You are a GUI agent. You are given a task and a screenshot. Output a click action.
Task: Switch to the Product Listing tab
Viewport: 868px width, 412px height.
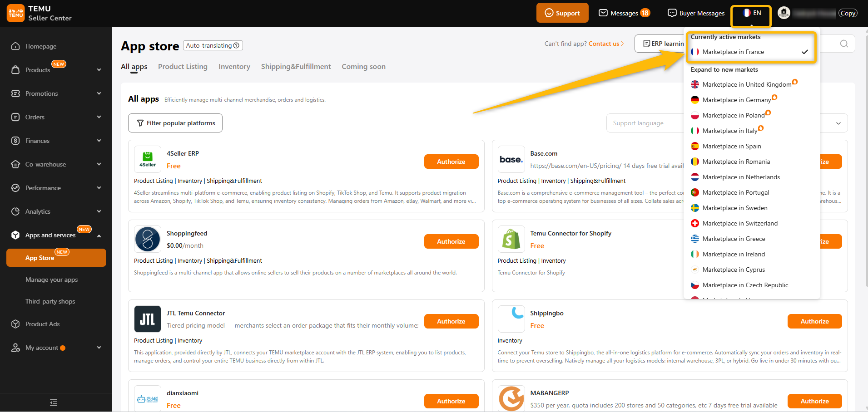coord(183,67)
